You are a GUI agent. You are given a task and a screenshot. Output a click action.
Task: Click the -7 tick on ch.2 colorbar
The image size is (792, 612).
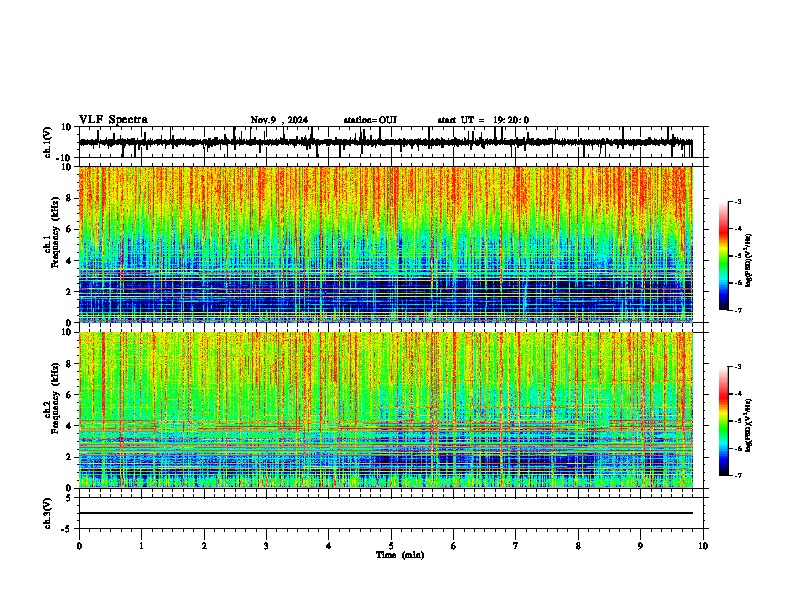[738, 476]
